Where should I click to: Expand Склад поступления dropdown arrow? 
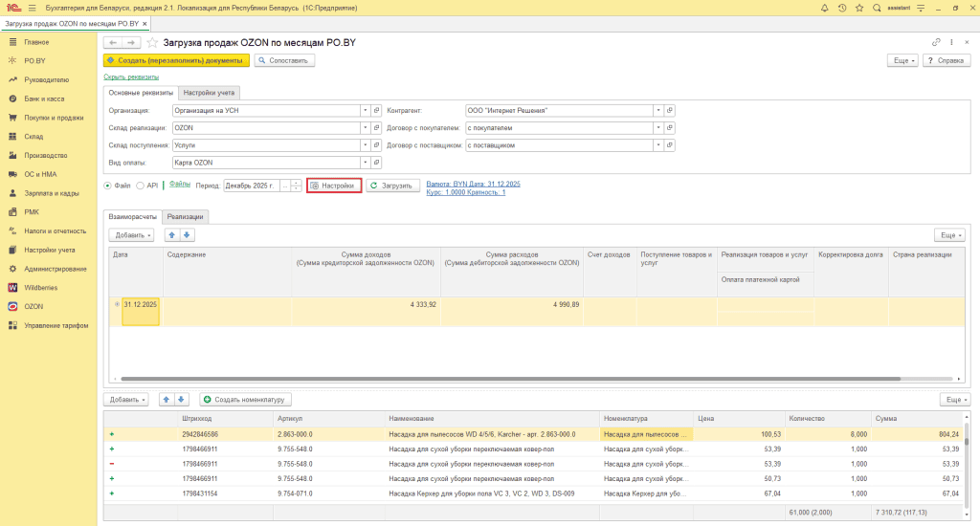[365, 145]
